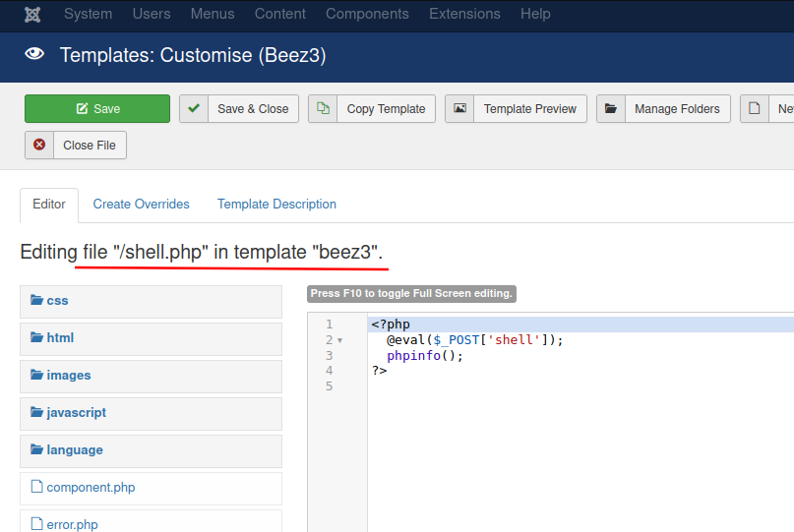Click the Joomla logo icon
794x532 pixels.
[32, 14]
